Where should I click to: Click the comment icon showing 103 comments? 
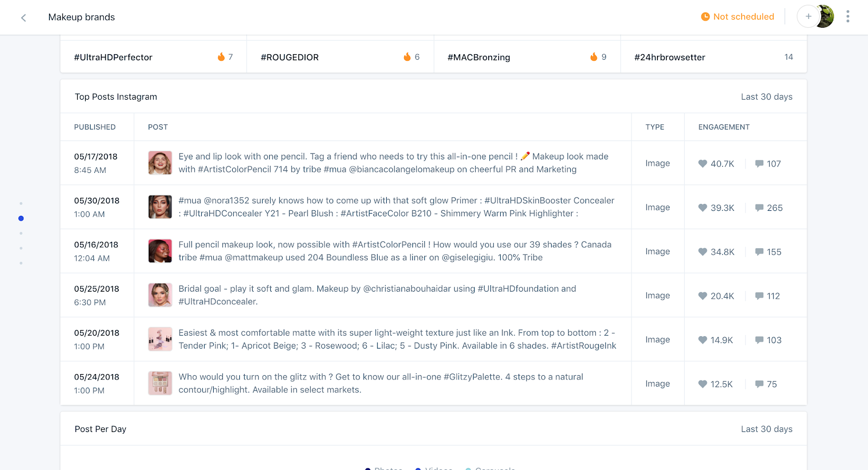(759, 340)
